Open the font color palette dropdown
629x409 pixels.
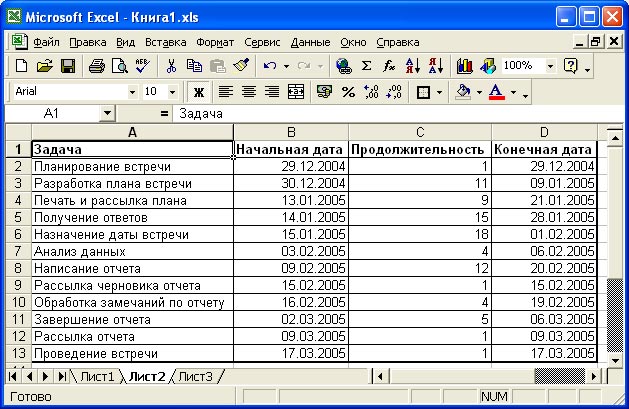click(x=513, y=92)
